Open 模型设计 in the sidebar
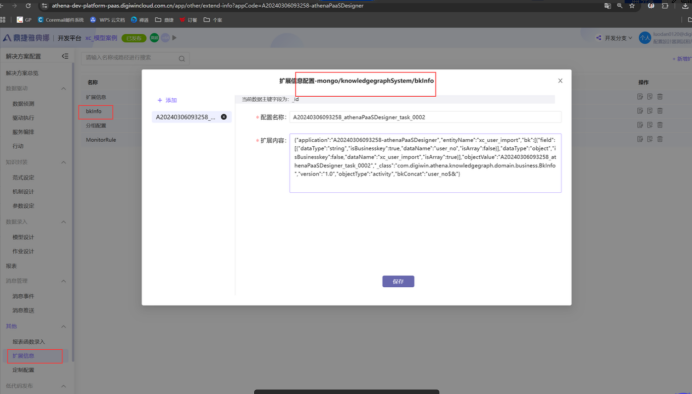Viewport: 692px width, 394px height. [x=23, y=237]
